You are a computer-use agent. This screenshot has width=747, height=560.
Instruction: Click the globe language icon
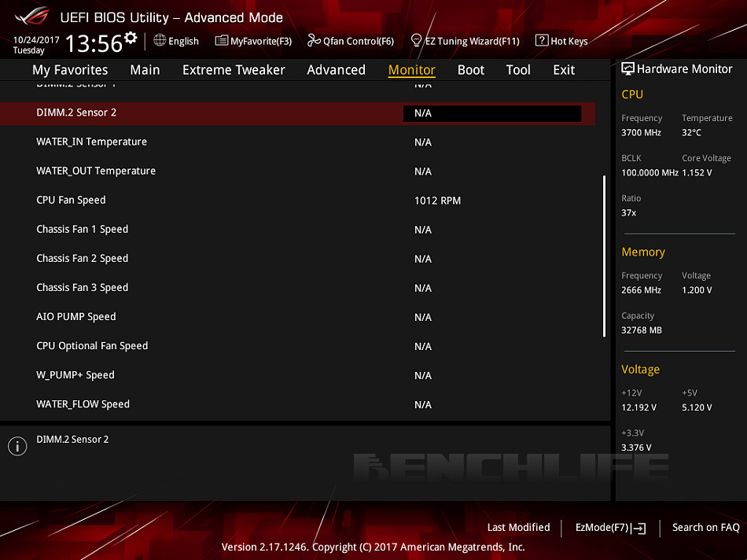pos(160,41)
